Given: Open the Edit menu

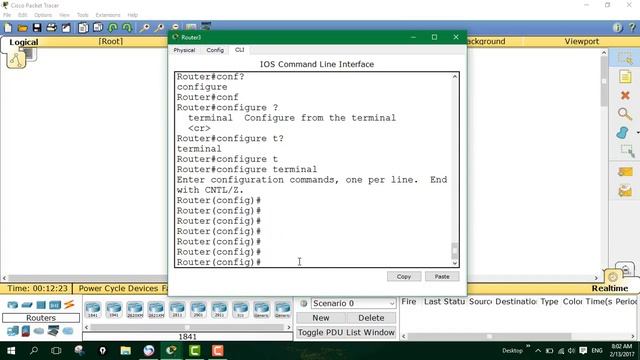Looking at the screenshot, I should (x=22, y=15).
